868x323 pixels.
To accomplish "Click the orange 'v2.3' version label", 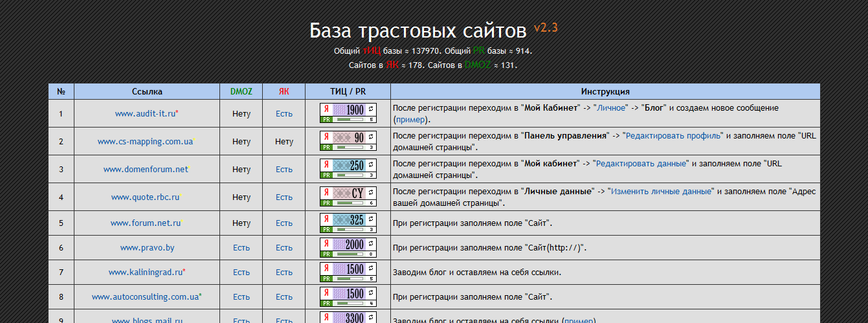I will tap(546, 28).
